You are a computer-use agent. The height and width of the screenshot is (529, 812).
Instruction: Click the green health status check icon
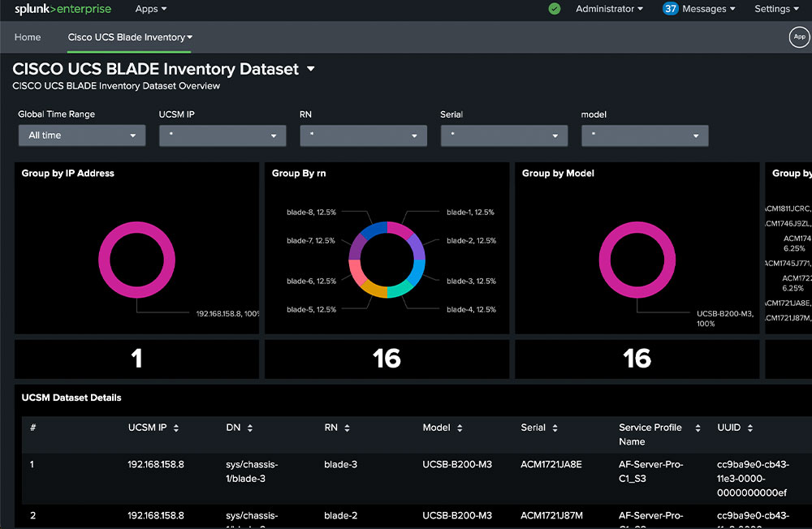[554, 9]
